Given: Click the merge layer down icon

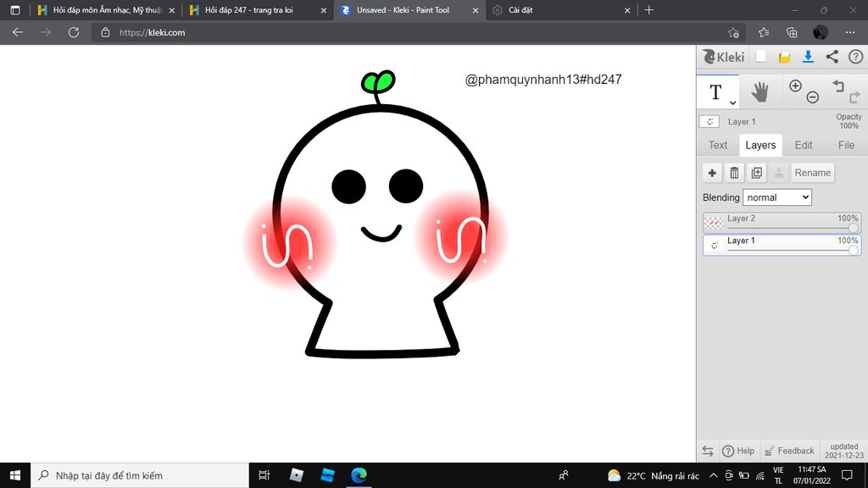Looking at the screenshot, I should [x=779, y=173].
